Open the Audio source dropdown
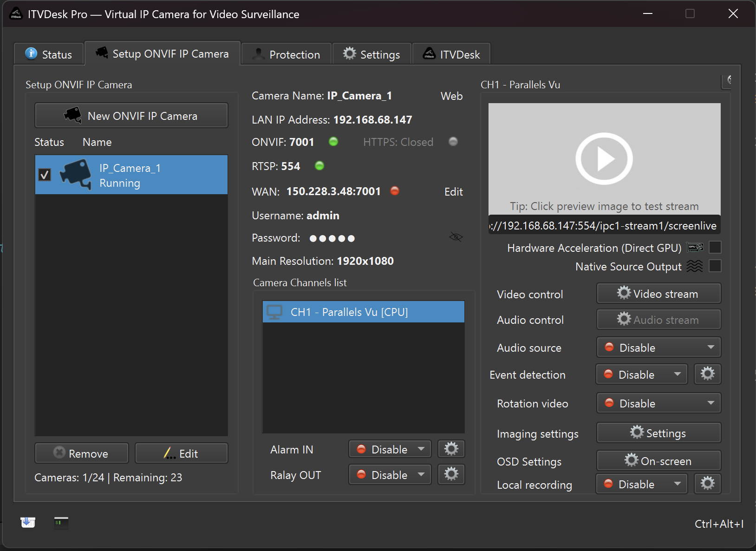 [x=658, y=348]
